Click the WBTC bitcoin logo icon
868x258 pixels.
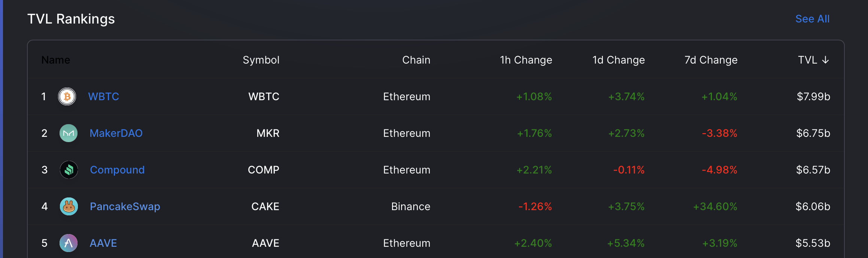tap(67, 96)
